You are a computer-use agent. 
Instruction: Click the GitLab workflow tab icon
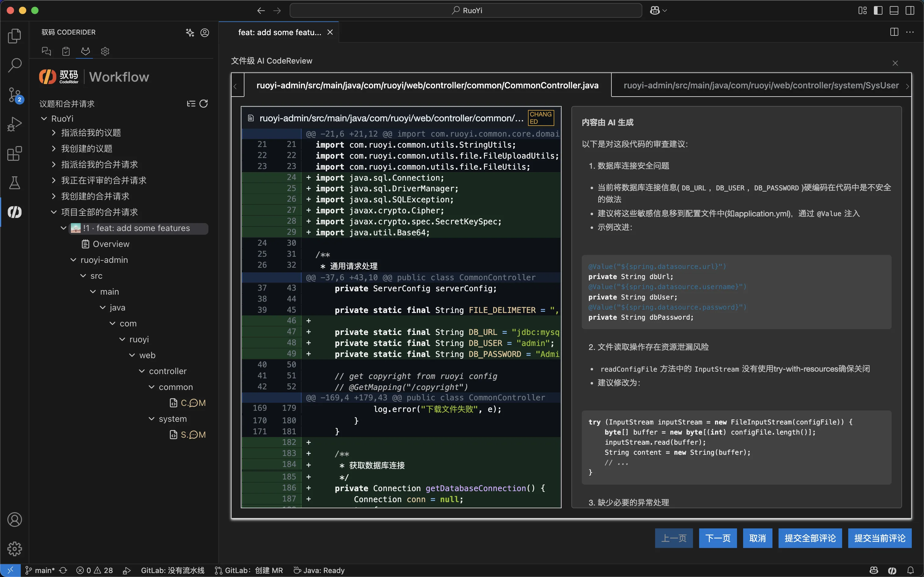86,51
